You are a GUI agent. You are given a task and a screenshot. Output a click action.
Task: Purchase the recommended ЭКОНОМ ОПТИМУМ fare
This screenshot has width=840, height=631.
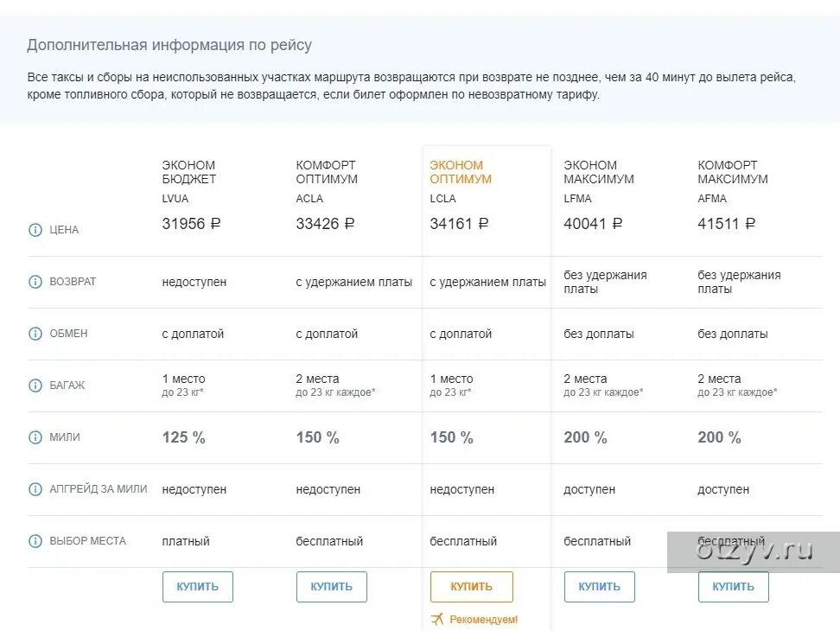472,587
